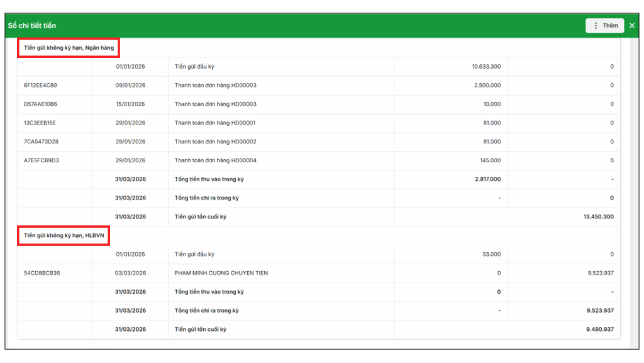Click 'Thanh toán đơn hàng HD00004' description
The width and height of the screenshot is (644, 363).
coord(215,161)
